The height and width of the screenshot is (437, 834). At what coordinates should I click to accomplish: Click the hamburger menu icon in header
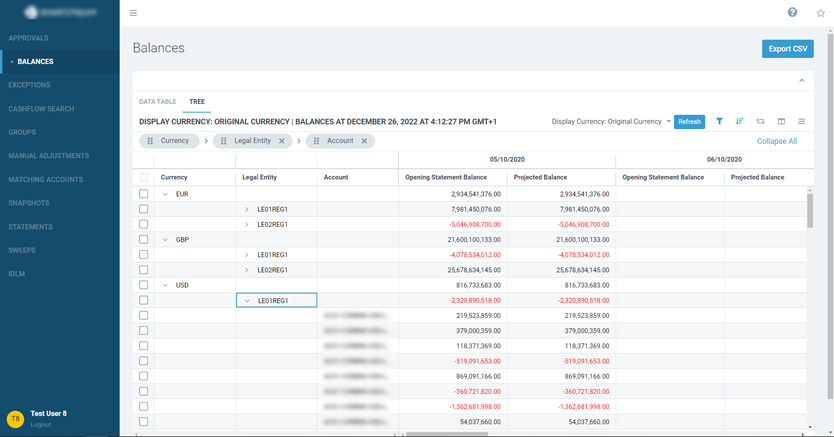[x=133, y=13]
